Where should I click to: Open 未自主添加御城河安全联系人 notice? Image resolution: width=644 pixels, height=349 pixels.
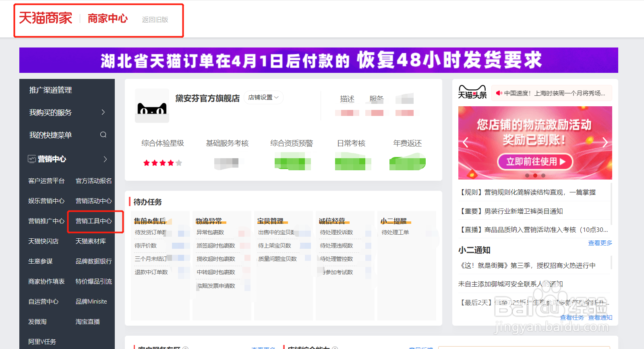tap(511, 284)
